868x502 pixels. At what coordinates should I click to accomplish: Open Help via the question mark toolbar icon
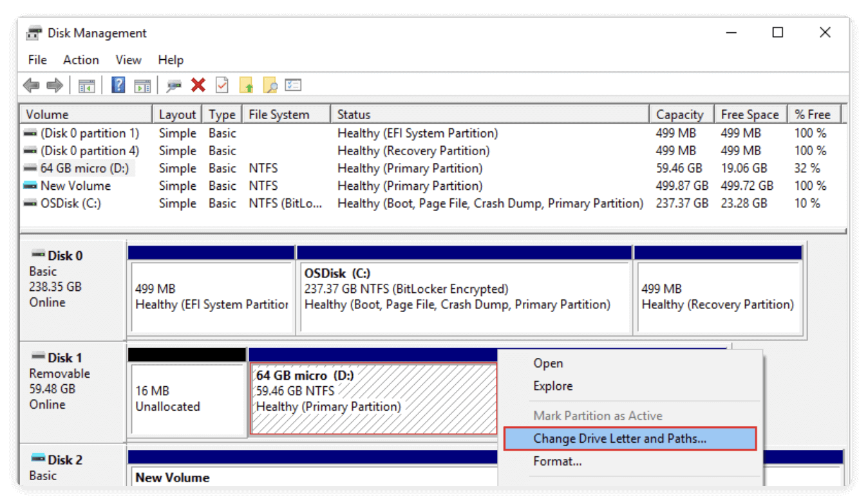point(117,84)
